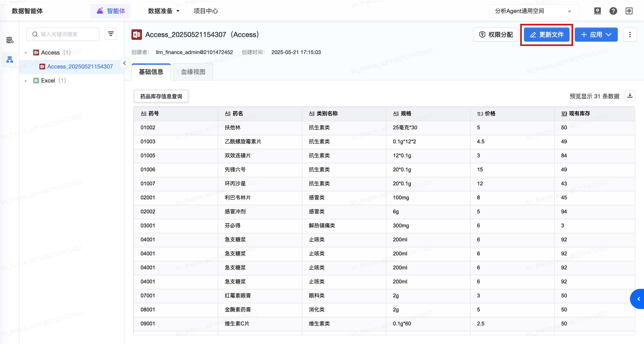Image resolution: width=644 pixels, height=344 pixels.
Task: Download the preview data
Action: click(x=630, y=95)
